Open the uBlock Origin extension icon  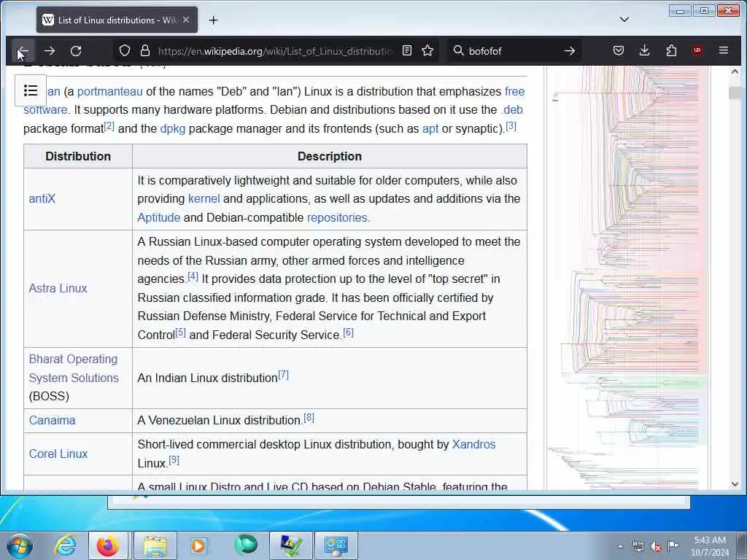(x=697, y=50)
